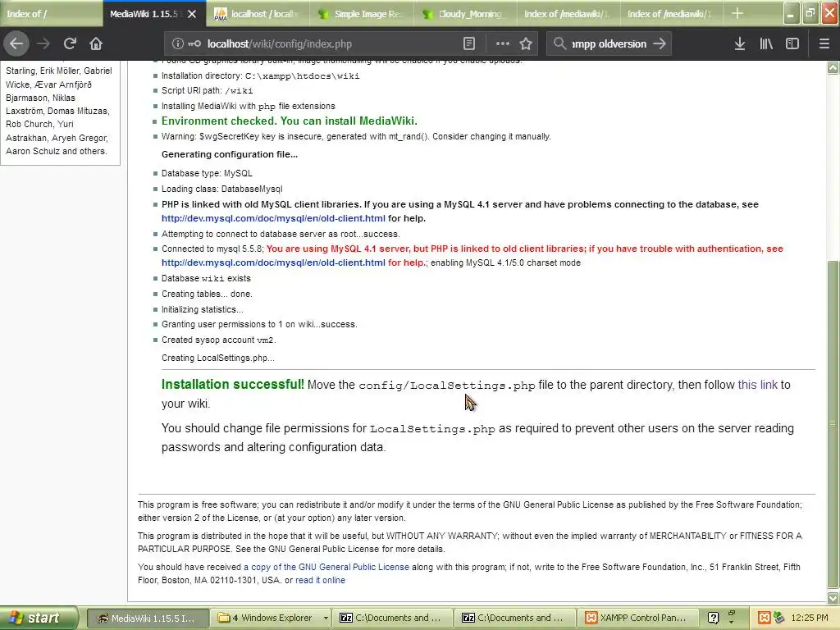
Task: Open page actions three-dots menu
Action: [x=503, y=44]
